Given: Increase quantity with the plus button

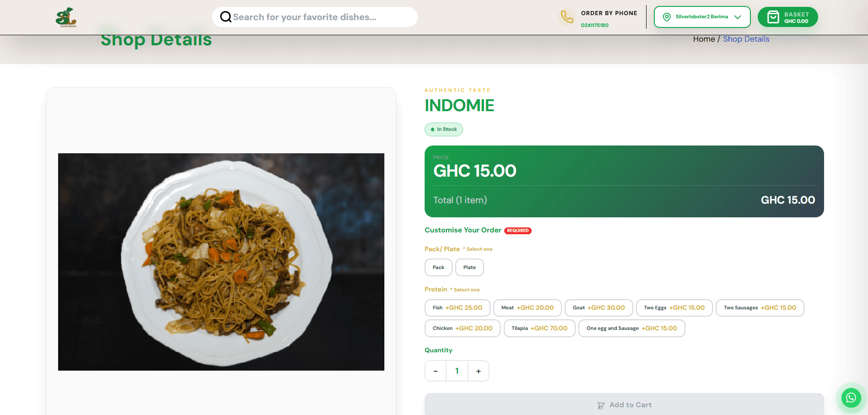Looking at the screenshot, I should pos(479,371).
